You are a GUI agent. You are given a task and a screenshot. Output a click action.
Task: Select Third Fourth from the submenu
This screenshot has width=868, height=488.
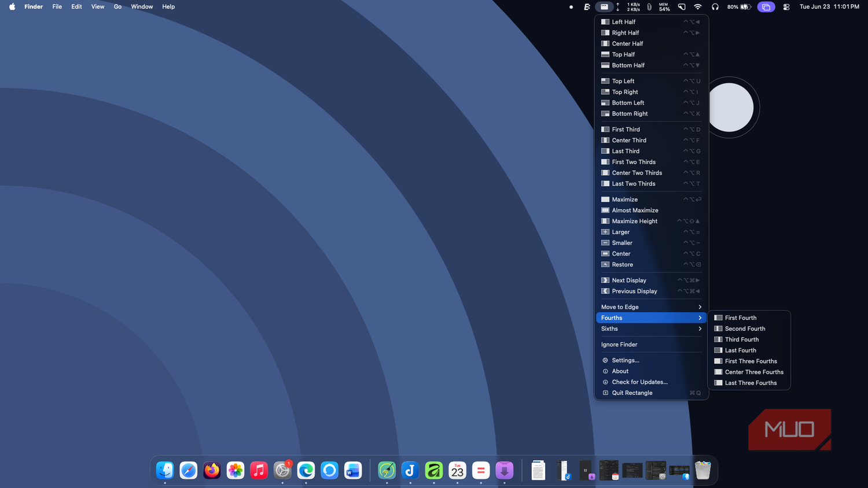pyautogui.click(x=749, y=340)
